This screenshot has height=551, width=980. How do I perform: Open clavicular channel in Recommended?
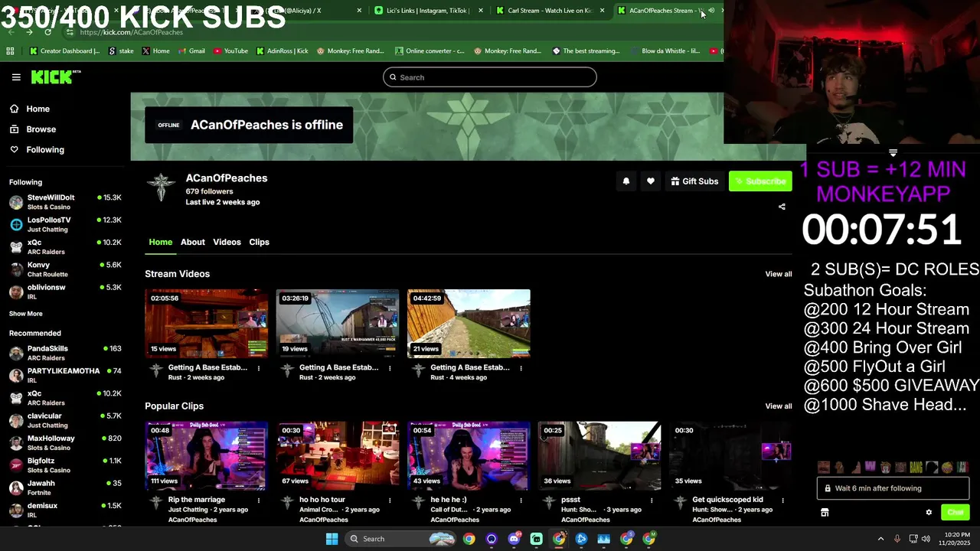pyautogui.click(x=65, y=420)
